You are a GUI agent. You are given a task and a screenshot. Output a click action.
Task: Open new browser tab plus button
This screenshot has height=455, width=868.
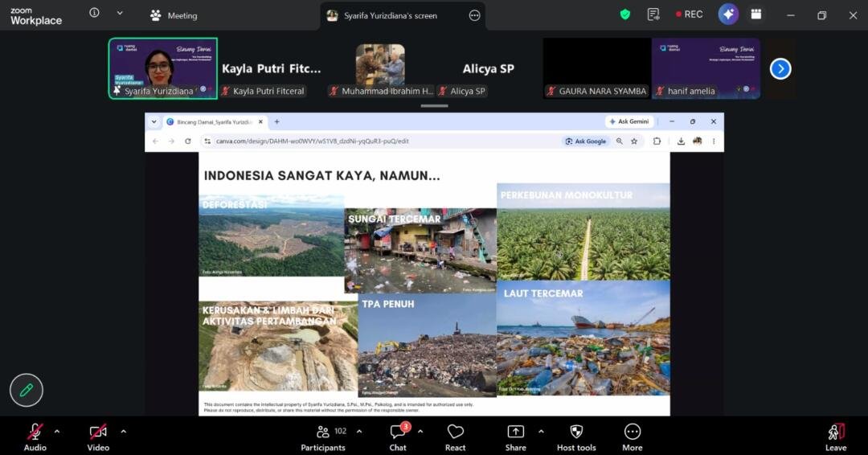[x=276, y=121]
